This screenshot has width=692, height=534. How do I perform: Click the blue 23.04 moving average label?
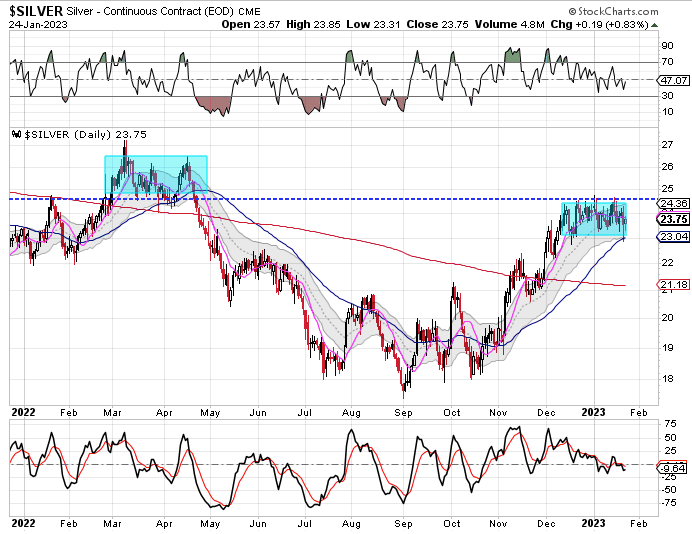670,237
